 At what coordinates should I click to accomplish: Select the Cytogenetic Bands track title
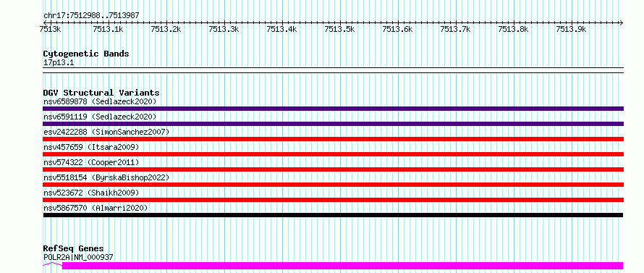86,54
